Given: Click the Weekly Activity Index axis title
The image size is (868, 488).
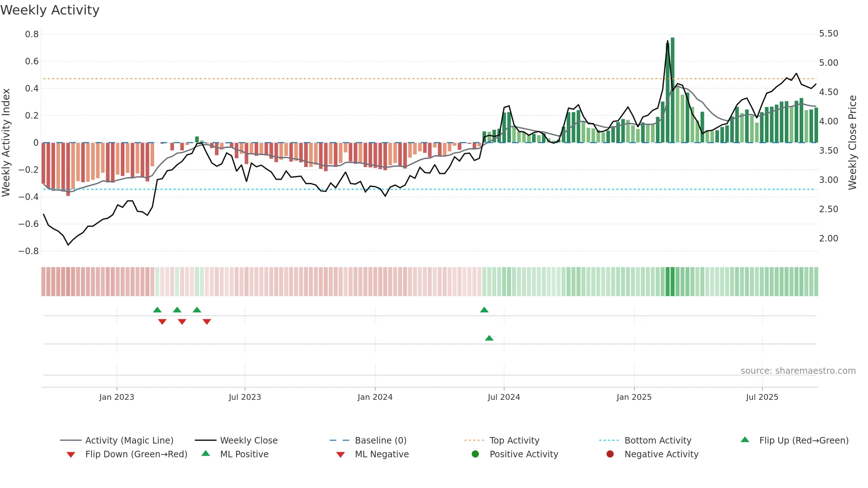Looking at the screenshot, I should (6, 142).
